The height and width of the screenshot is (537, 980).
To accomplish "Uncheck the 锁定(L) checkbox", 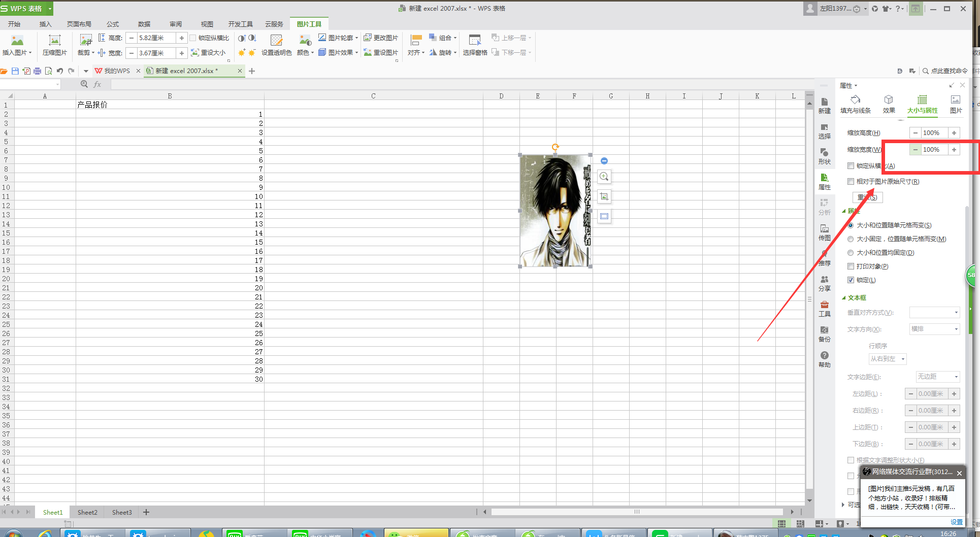I will [x=851, y=280].
